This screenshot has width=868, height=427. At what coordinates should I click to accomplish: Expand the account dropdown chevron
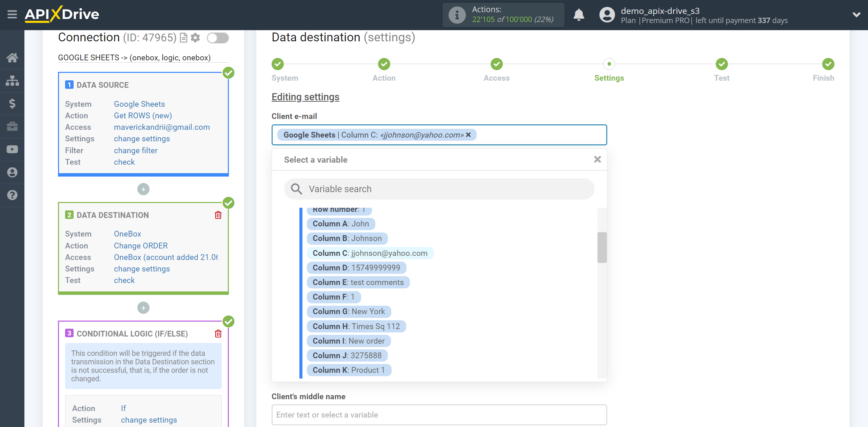(x=856, y=15)
